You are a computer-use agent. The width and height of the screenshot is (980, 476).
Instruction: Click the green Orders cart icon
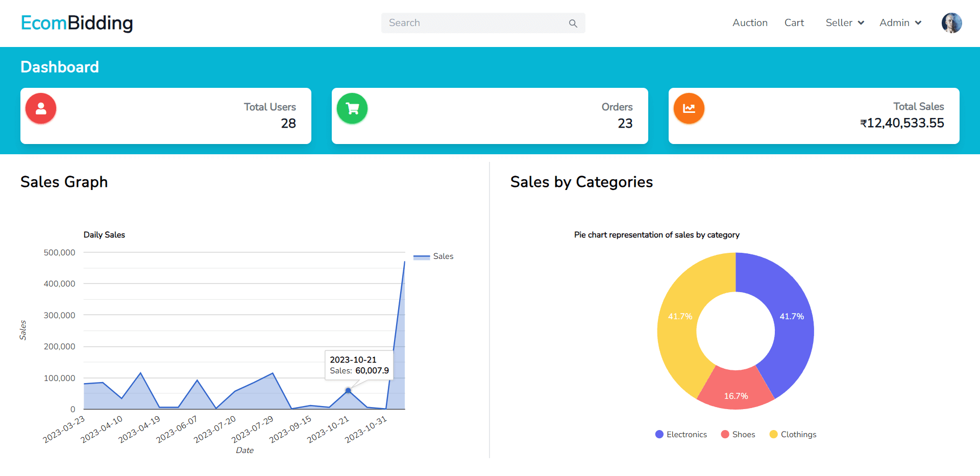point(352,108)
